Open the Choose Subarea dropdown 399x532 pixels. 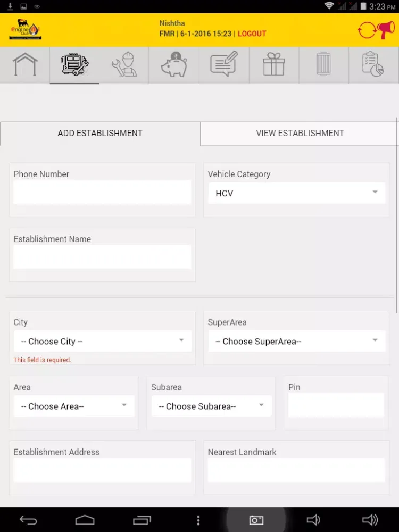[x=211, y=406]
